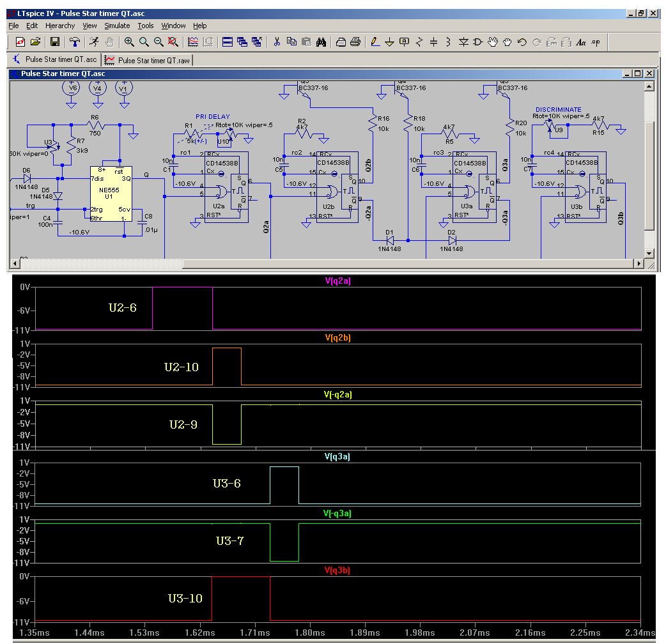The image size is (666, 644).
Task: Click the Cut scissors icon
Action: [277, 42]
